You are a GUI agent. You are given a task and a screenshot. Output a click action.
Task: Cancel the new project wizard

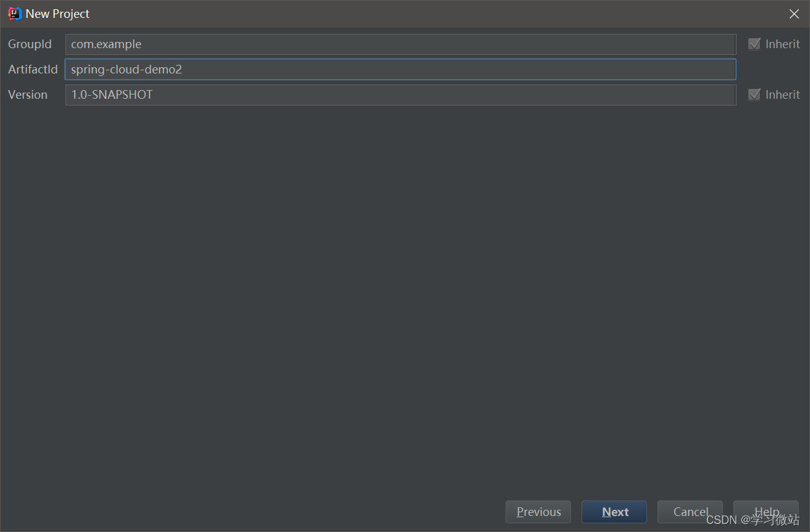click(x=690, y=512)
